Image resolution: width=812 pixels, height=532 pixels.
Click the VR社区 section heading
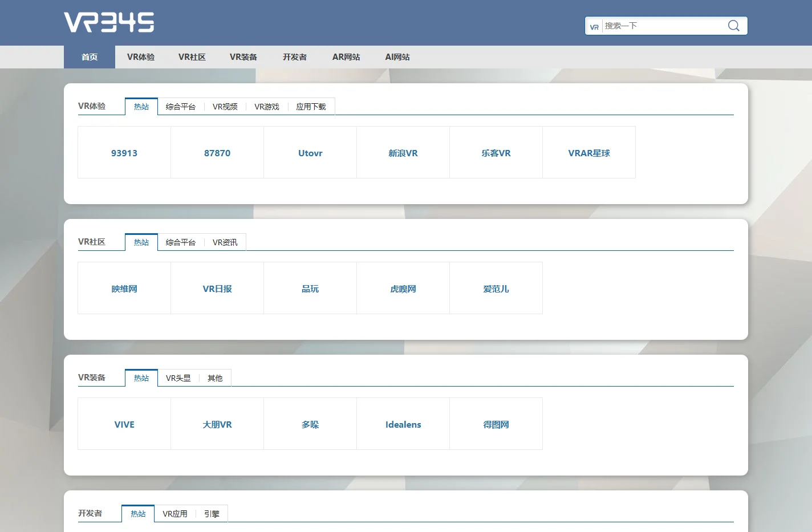point(92,242)
